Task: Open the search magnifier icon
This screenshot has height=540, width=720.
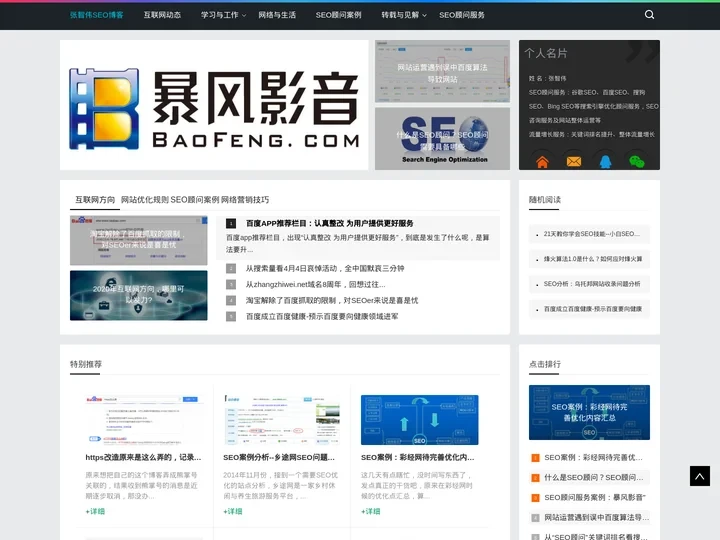Action: tap(649, 15)
